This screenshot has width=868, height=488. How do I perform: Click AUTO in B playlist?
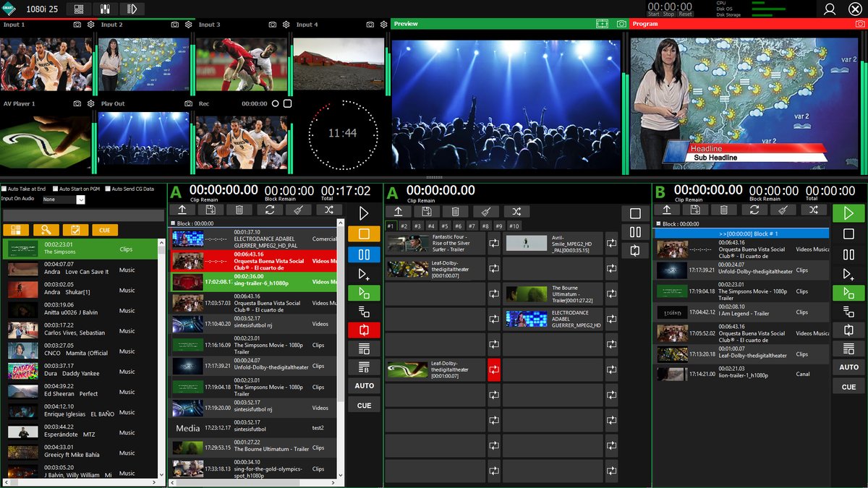[x=849, y=367]
